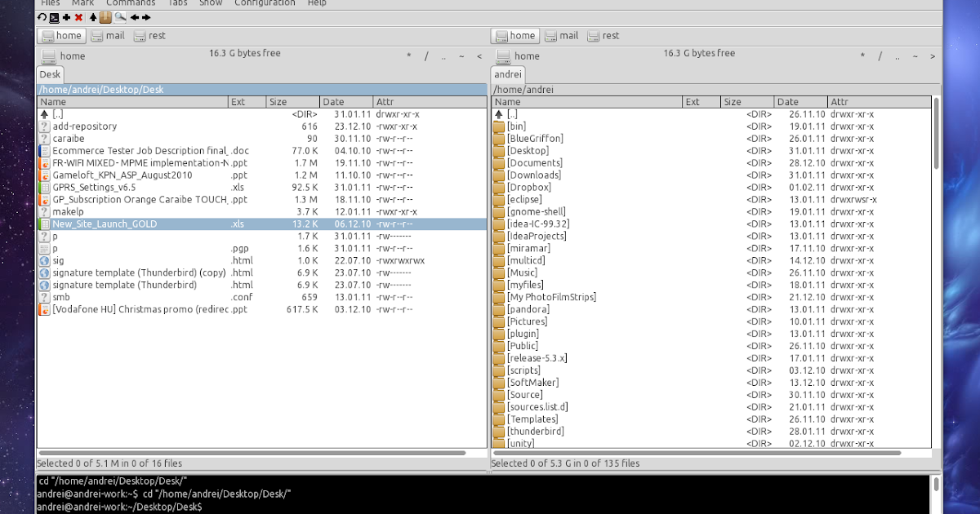Click the mail drive button
The width and height of the screenshot is (980, 514).
tap(108, 35)
